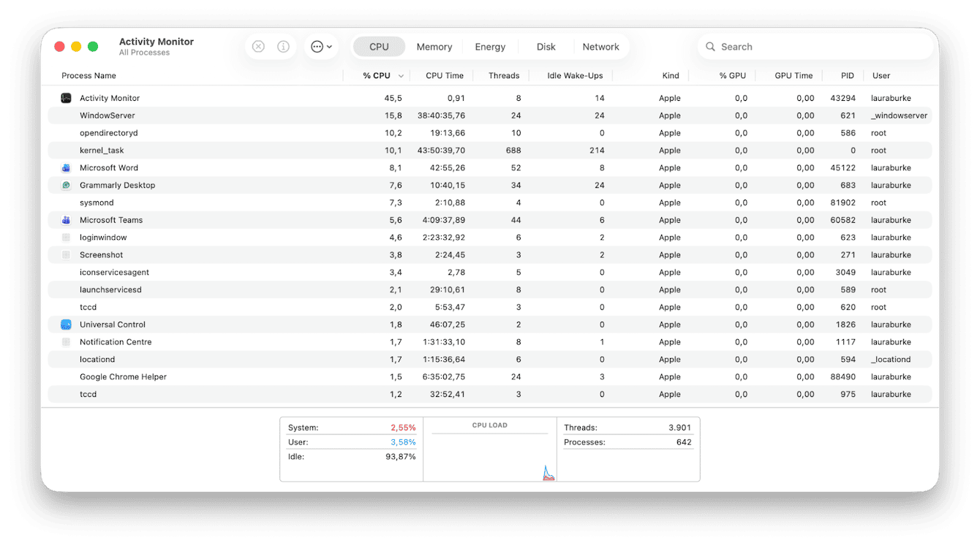Click the Screenshot app icon in the list

click(x=66, y=254)
